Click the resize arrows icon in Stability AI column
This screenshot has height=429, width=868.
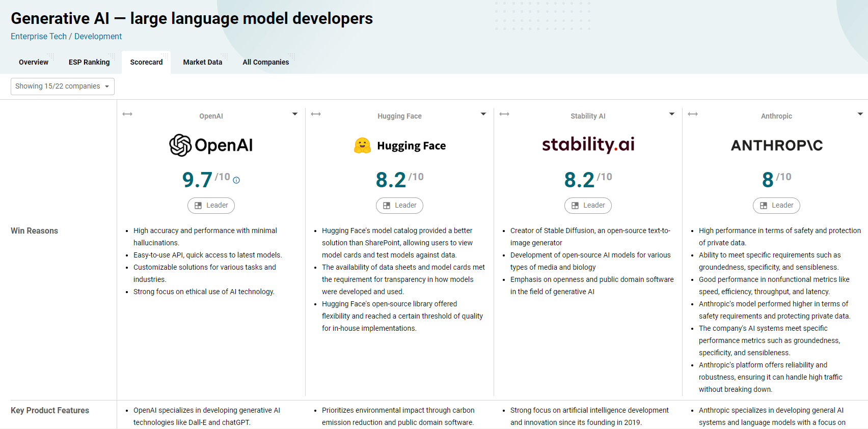(x=504, y=114)
